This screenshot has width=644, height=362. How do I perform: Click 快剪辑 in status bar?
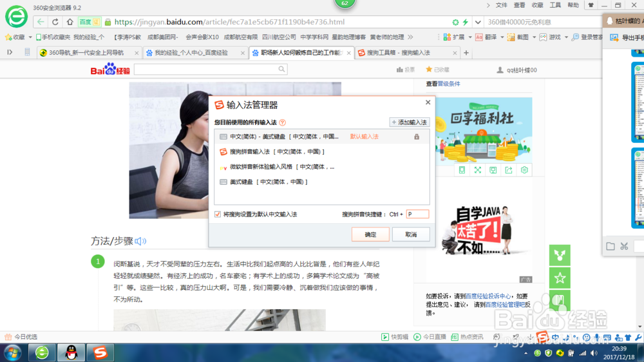(395, 337)
